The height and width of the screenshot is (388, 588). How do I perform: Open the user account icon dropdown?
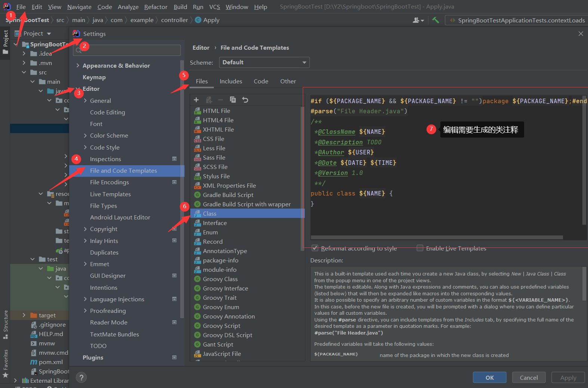click(418, 20)
